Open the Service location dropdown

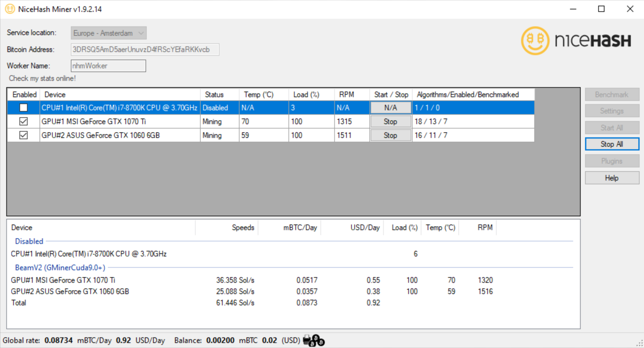pyautogui.click(x=108, y=33)
